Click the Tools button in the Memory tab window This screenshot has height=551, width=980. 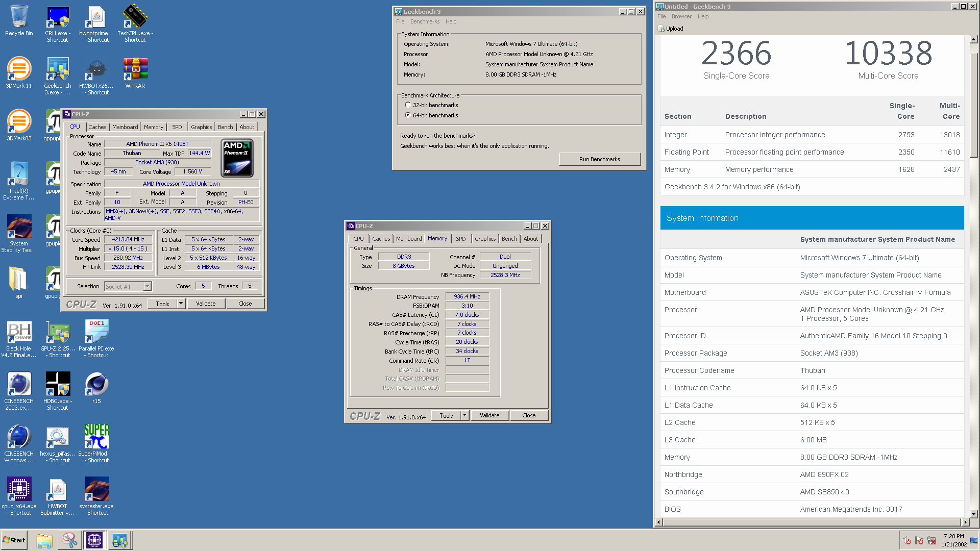(x=446, y=415)
